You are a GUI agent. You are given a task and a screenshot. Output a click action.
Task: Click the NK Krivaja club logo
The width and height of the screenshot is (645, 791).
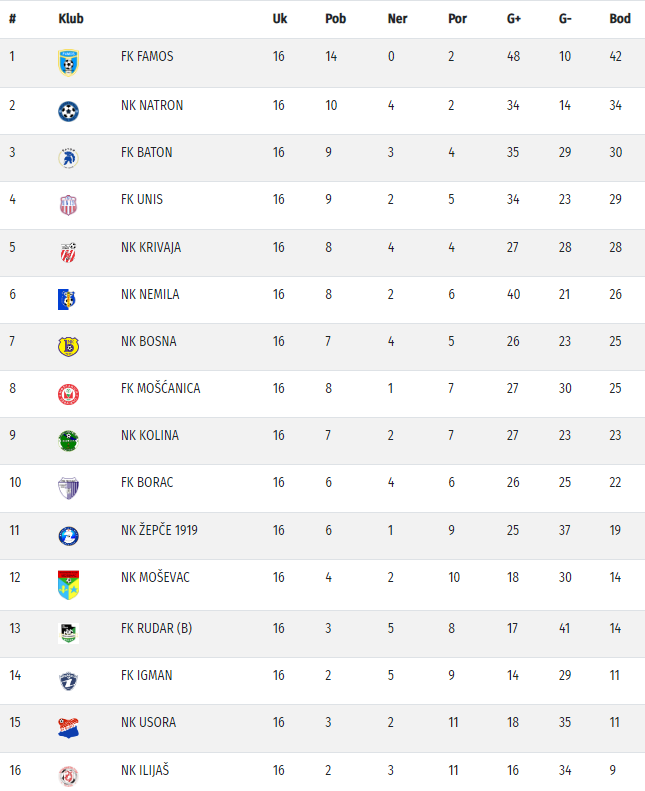click(68, 252)
